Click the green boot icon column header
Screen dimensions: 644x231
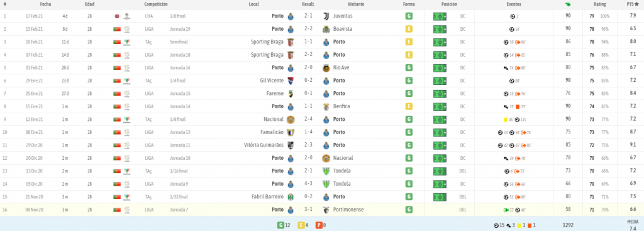pyautogui.click(x=568, y=4)
